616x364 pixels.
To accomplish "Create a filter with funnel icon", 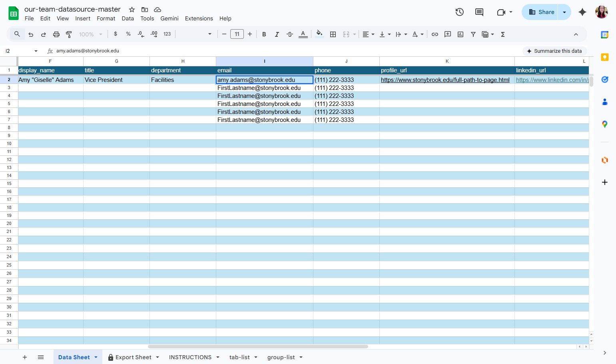I will point(473,34).
